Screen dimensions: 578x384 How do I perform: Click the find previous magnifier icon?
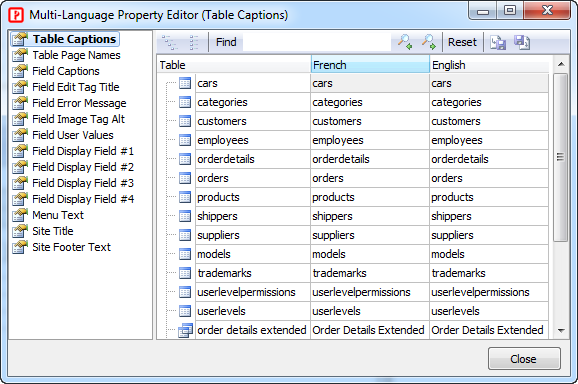(x=405, y=42)
